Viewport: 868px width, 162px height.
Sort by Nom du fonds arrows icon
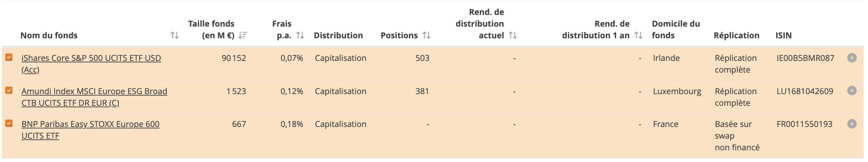coord(175,35)
